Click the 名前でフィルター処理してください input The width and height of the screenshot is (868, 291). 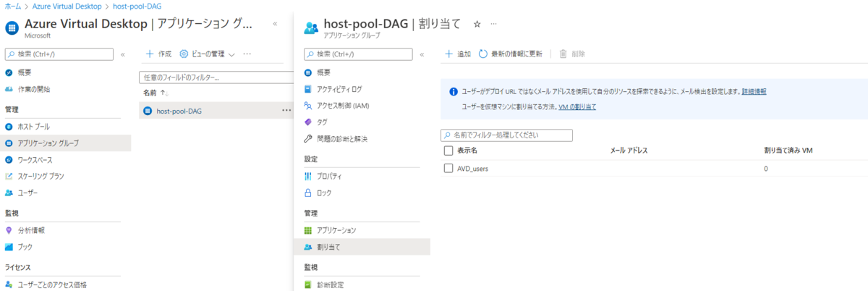[506, 135]
